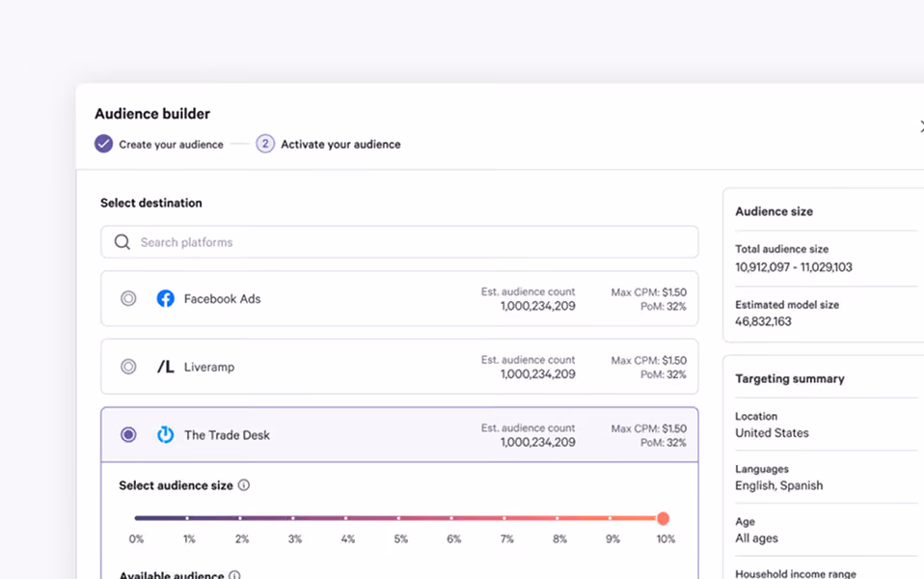Viewport: 924px width, 579px height.
Task: Click the step 2 circle icon
Action: point(265,144)
